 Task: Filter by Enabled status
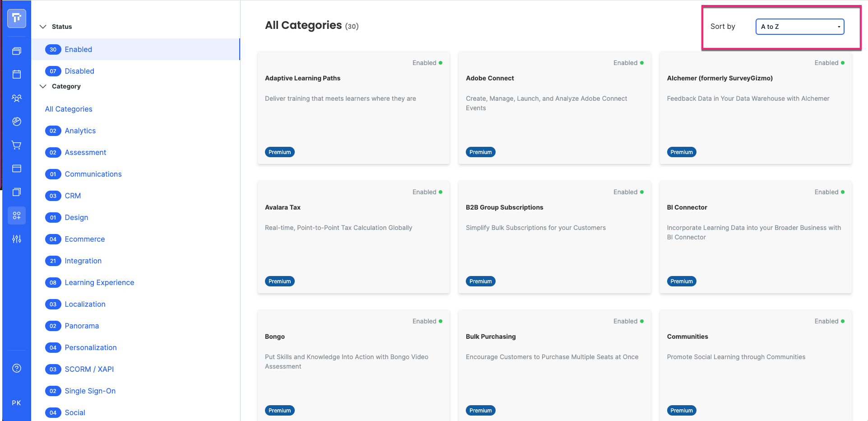(135, 49)
